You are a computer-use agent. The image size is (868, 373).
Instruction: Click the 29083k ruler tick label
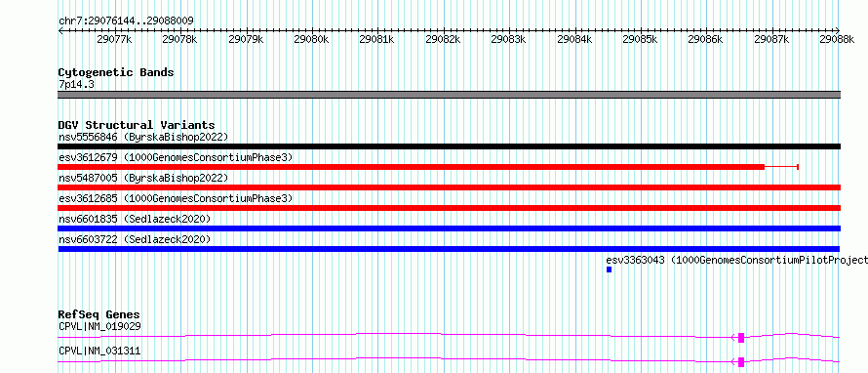coord(509,39)
